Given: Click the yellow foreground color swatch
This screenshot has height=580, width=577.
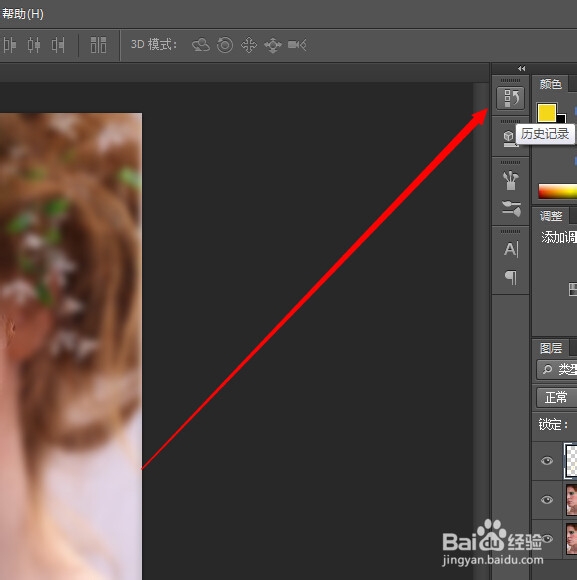Looking at the screenshot, I should [x=547, y=113].
